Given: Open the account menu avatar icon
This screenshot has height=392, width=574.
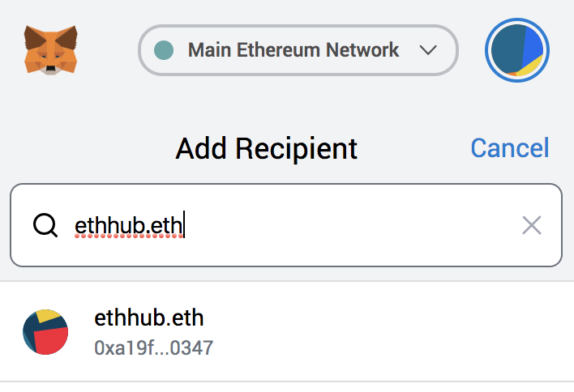Looking at the screenshot, I should click(x=517, y=50).
